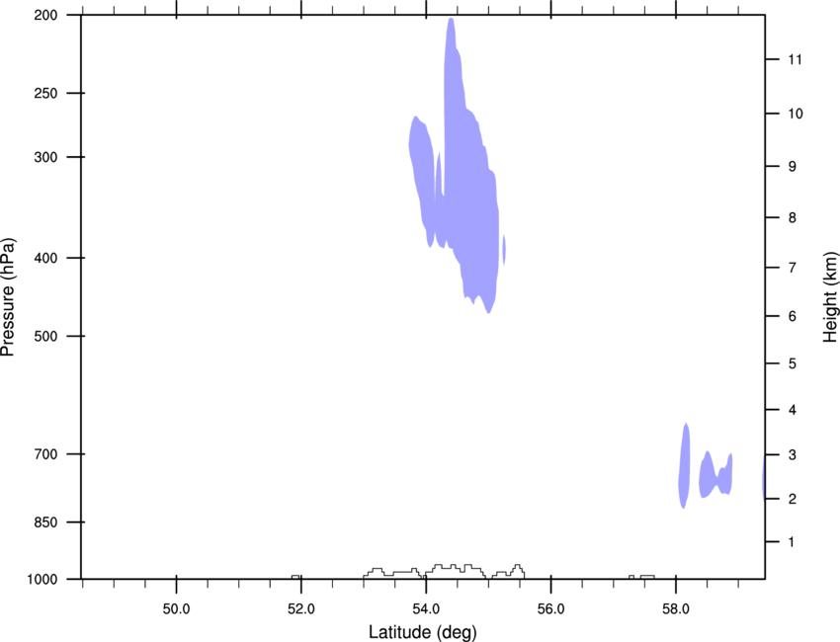Viewport: 840px width, 642px height.
Task: Click pressure tick label 200
Action: [x=45, y=15]
